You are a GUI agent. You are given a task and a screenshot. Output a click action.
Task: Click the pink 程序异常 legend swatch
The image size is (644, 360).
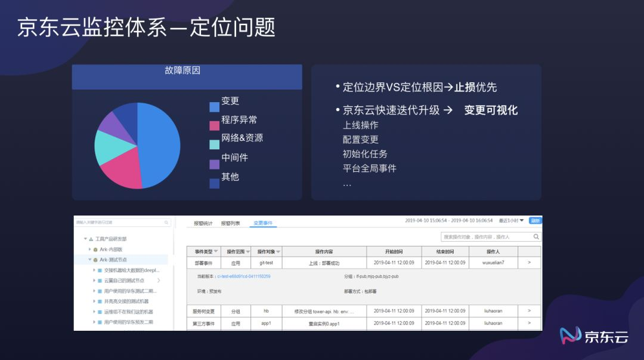point(215,125)
